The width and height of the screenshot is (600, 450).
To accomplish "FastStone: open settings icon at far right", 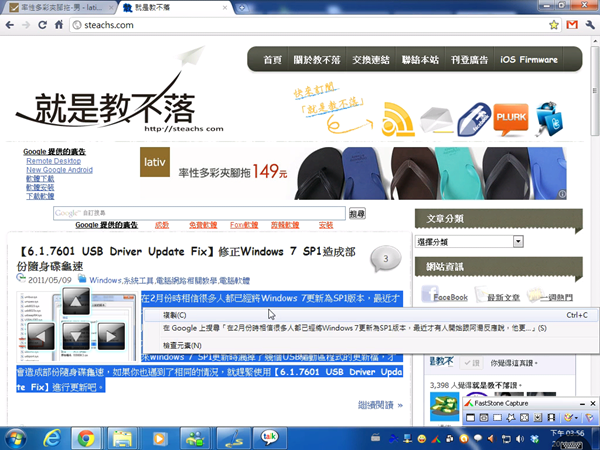I will pyautogui.click(x=589, y=417).
